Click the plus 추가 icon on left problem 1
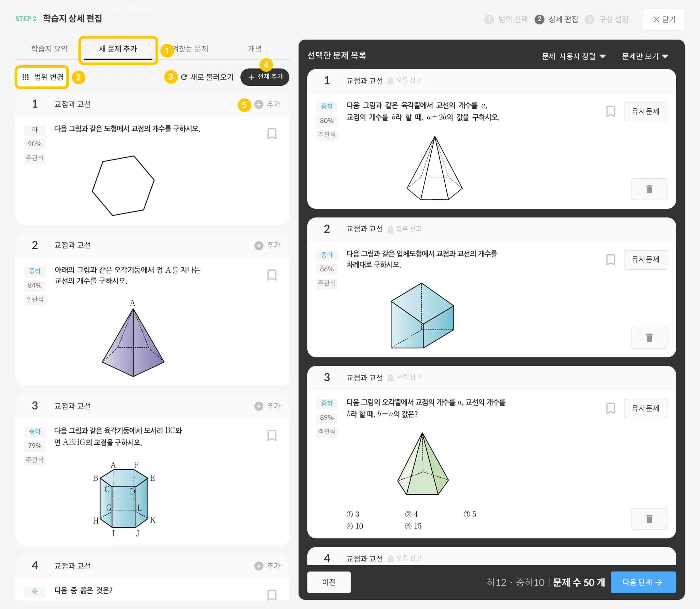 coord(259,104)
